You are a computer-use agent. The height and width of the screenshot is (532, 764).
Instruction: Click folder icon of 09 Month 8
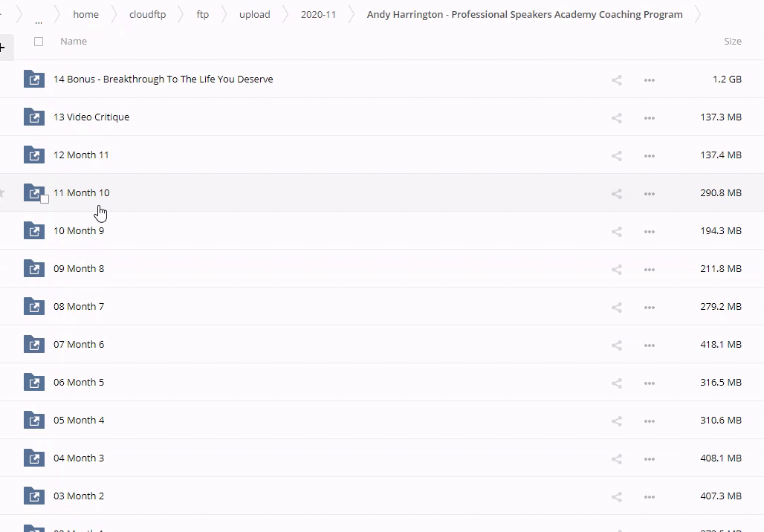(33, 269)
